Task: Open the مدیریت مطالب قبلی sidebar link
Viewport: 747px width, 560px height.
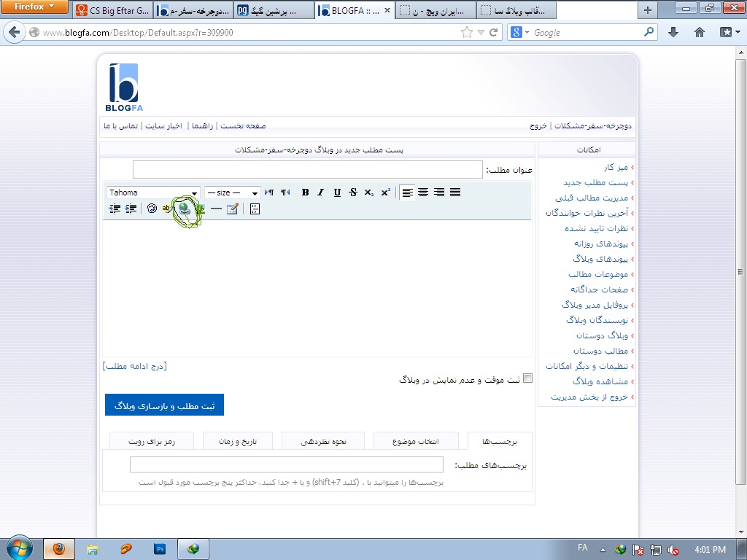Action: 586,198
